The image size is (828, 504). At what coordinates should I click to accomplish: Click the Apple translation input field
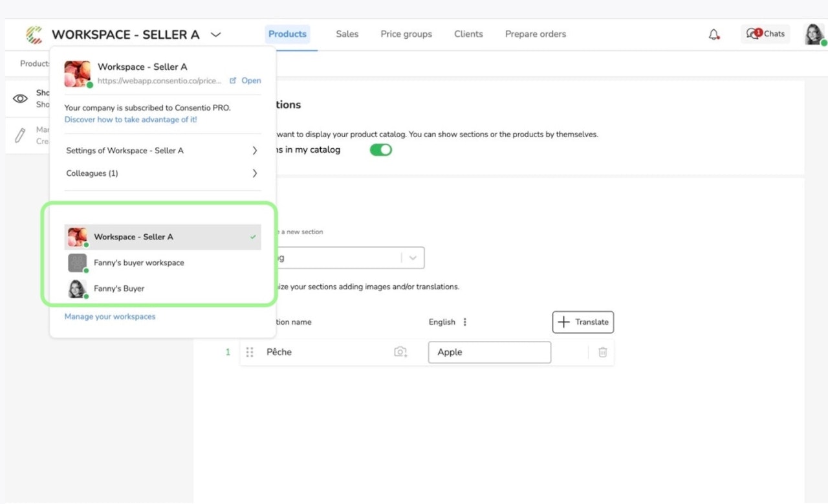point(489,352)
